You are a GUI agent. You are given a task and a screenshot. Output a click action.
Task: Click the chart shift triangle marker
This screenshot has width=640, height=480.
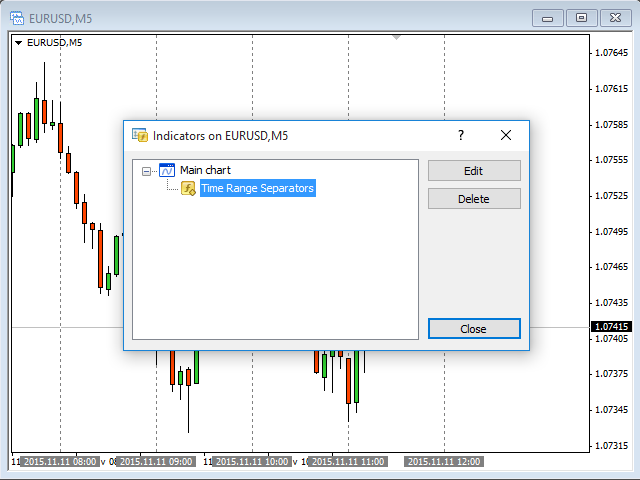tap(397, 38)
